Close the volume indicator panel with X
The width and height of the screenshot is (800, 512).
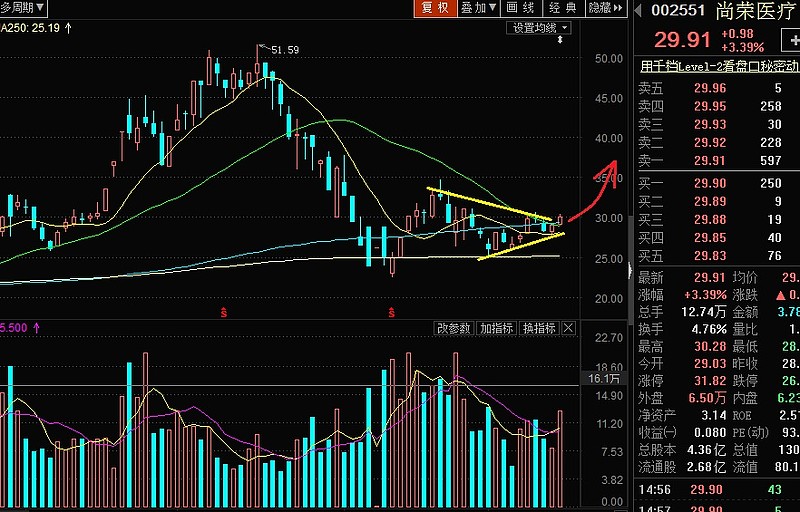569,328
